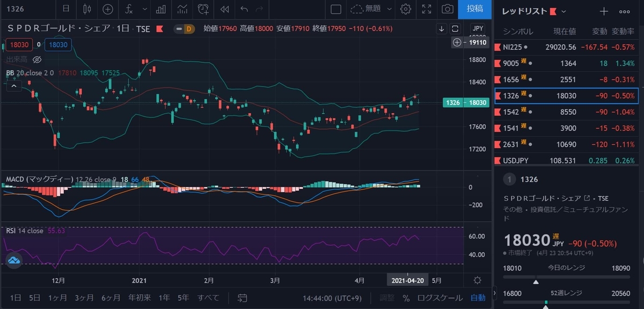Toggle ログスケール log scale

tap(440, 298)
